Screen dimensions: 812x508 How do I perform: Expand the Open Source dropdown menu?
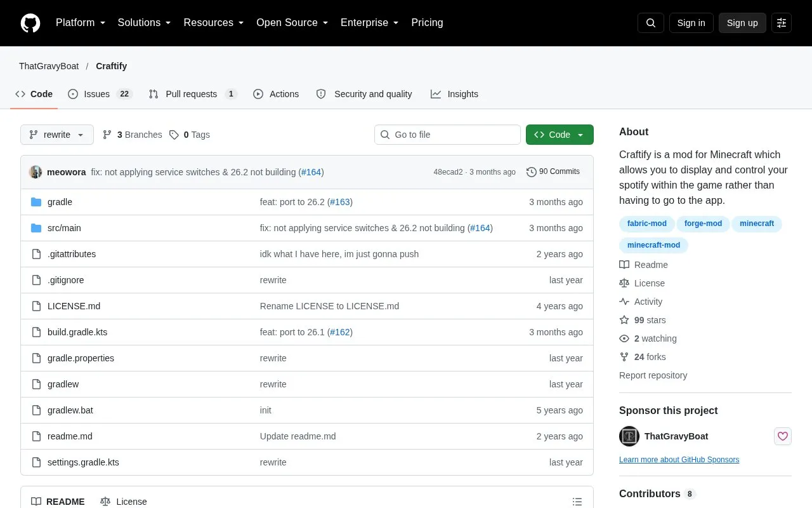pyautogui.click(x=292, y=23)
